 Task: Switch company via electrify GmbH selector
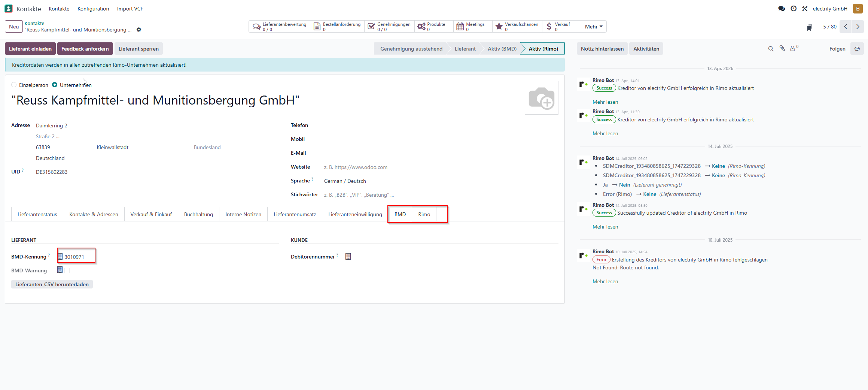[x=830, y=9]
